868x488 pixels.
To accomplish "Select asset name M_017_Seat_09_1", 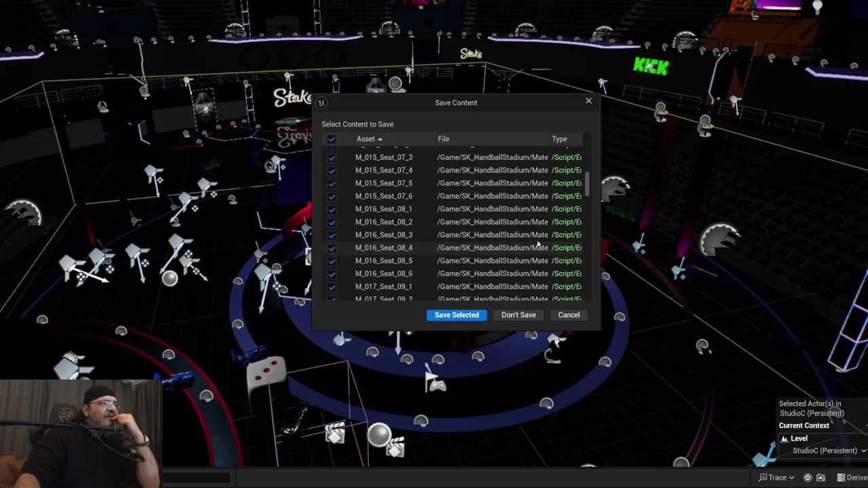I will (x=384, y=286).
